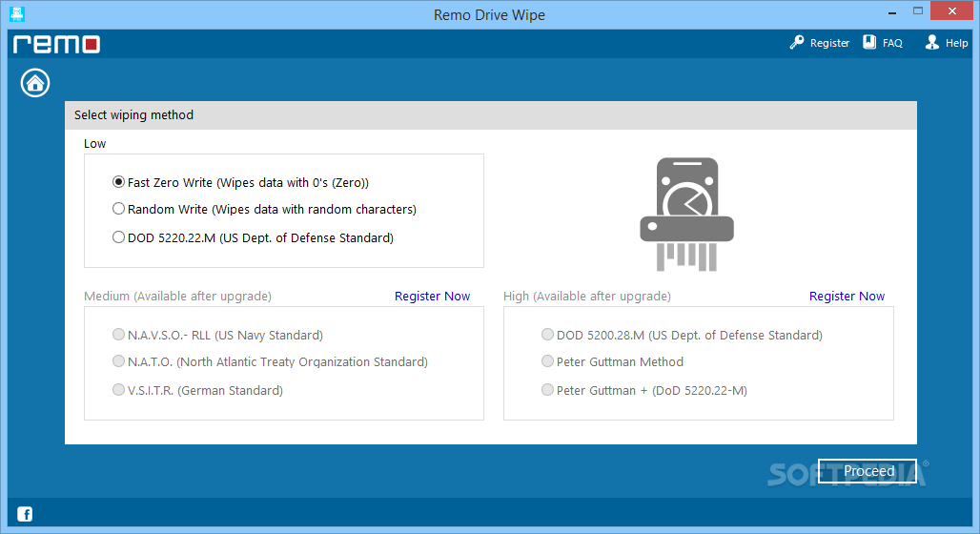Choose DOD 5220.22.M wiping standard
This screenshot has width=980, height=534.
(x=254, y=237)
